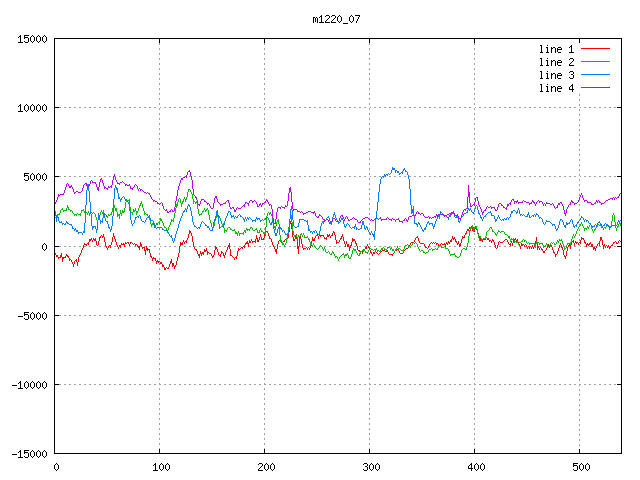
Task: Click the 200 x-axis tick label
Action: [x=265, y=467]
